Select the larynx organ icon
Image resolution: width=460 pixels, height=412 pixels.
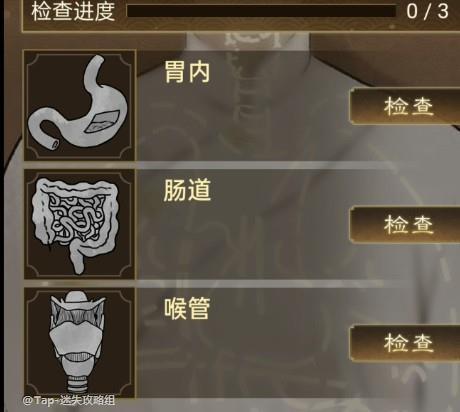(79, 343)
